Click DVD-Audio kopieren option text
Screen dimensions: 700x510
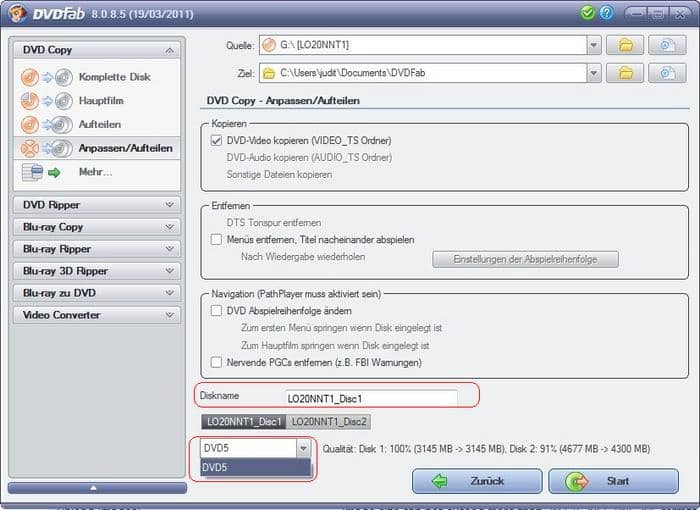click(309, 158)
